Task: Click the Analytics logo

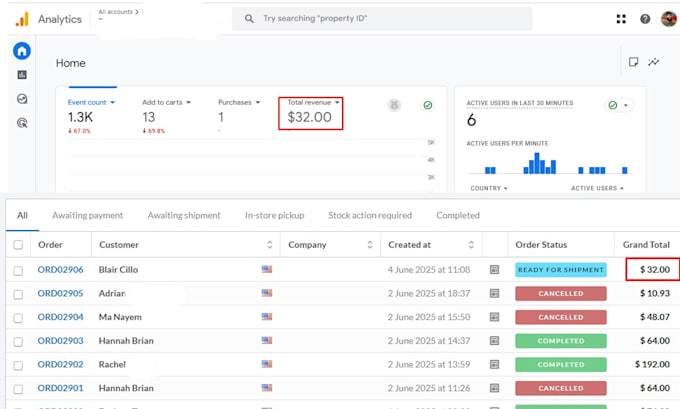Action: [x=22, y=19]
